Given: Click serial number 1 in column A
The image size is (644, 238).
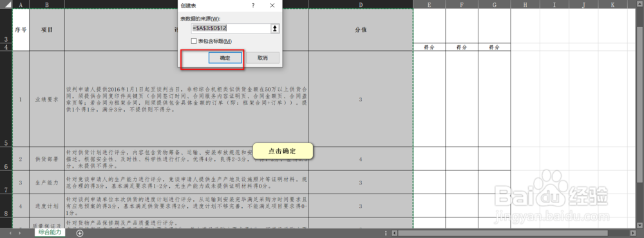Looking at the screenshot, I should pyautogui.click(x=21, y=99).
